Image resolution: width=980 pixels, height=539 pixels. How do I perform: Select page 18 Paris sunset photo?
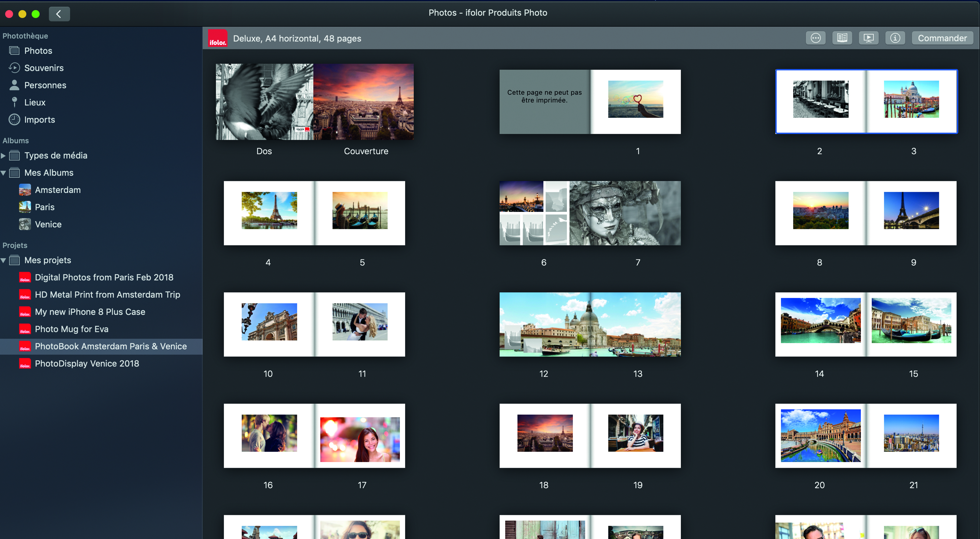[545, 433]
